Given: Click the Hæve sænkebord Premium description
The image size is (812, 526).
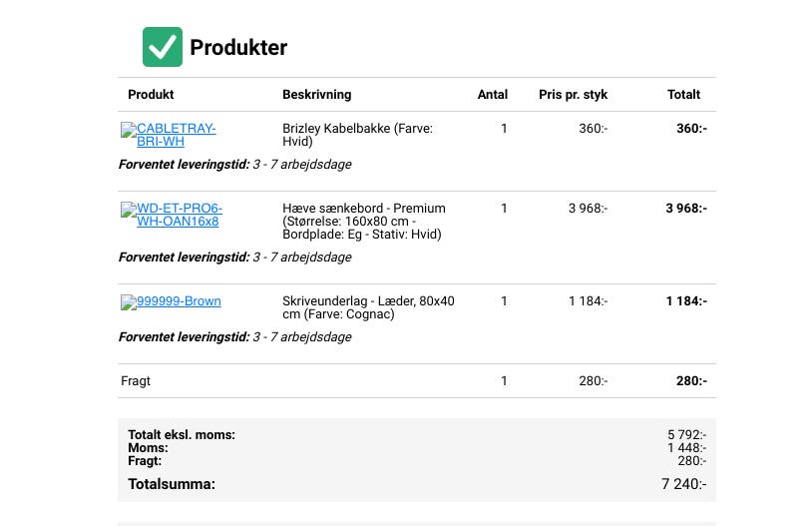Looking at the screenshot, I should pos(363,222).
